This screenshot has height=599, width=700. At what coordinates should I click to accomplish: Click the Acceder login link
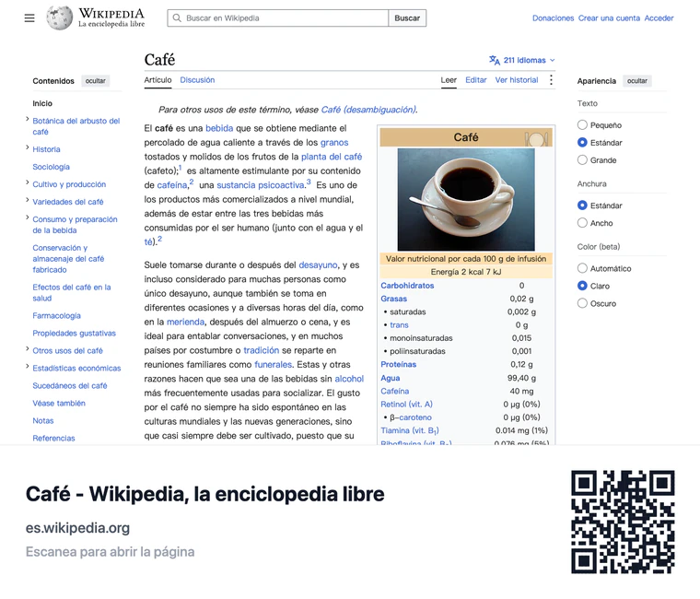pyautogui.click(x=659, y=18)
